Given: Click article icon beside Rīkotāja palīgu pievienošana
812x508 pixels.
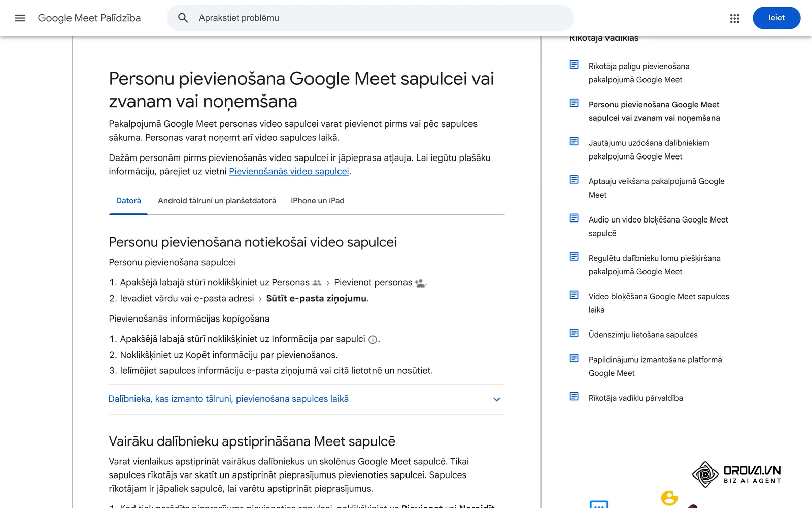Looking at the screenshot, I should click(574, 65).
